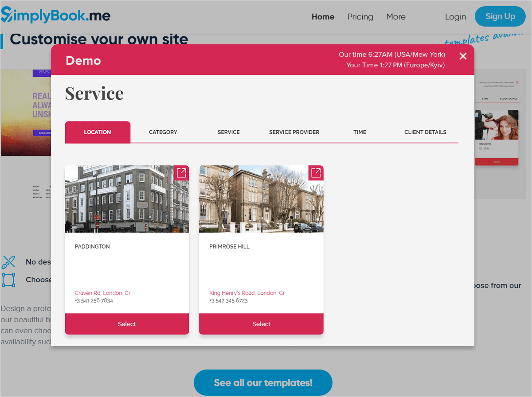Open the Service Provider tab

point(294,132)
